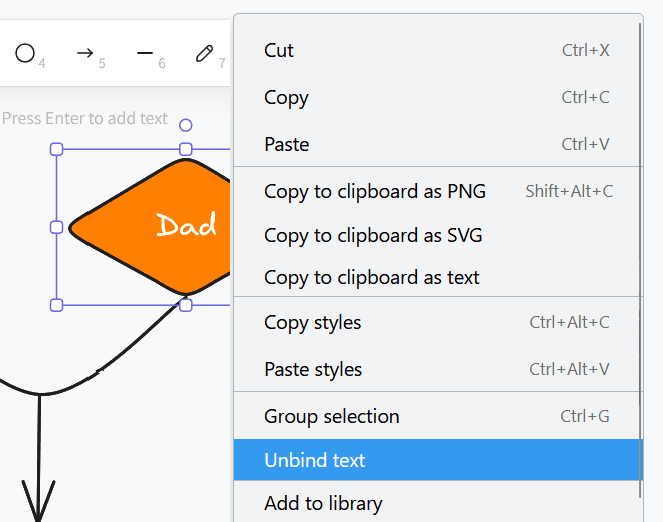Image resolution: width=663 pixels, height=522 pixels.
Task: Select the Ellipse tool in toolbar
Action: (25, 53)
